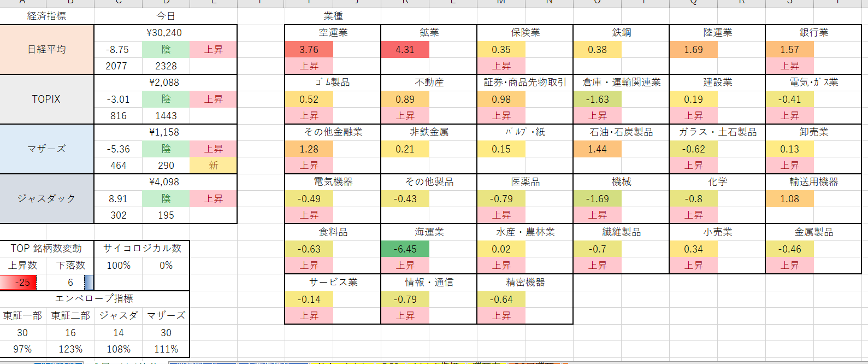Click the blue マザーズ index label cell

47,149
